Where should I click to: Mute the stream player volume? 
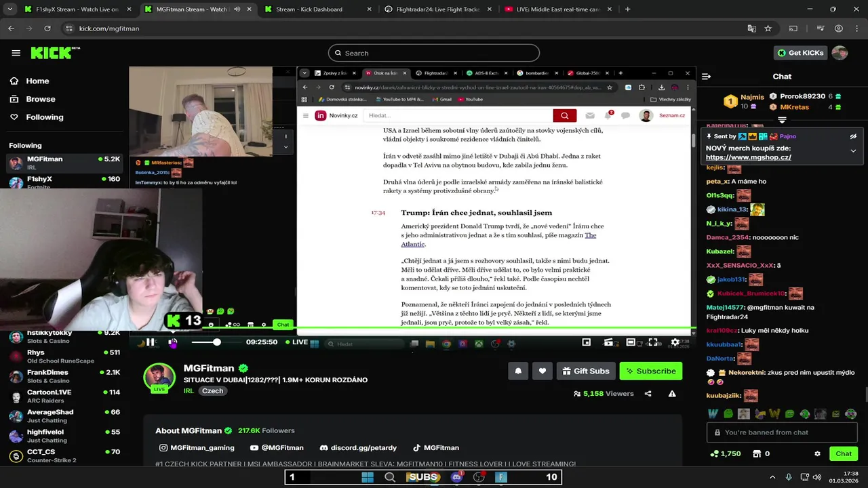(173, 342)
